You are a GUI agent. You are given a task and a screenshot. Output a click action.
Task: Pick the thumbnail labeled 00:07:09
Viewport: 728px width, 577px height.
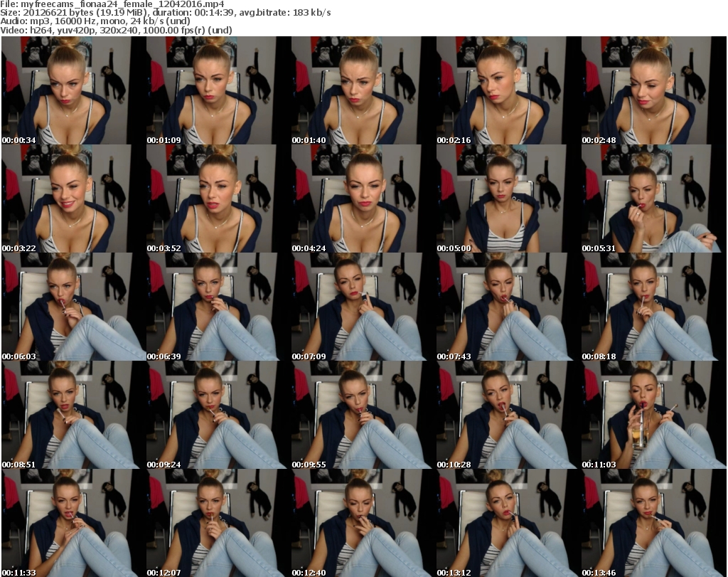363,307
